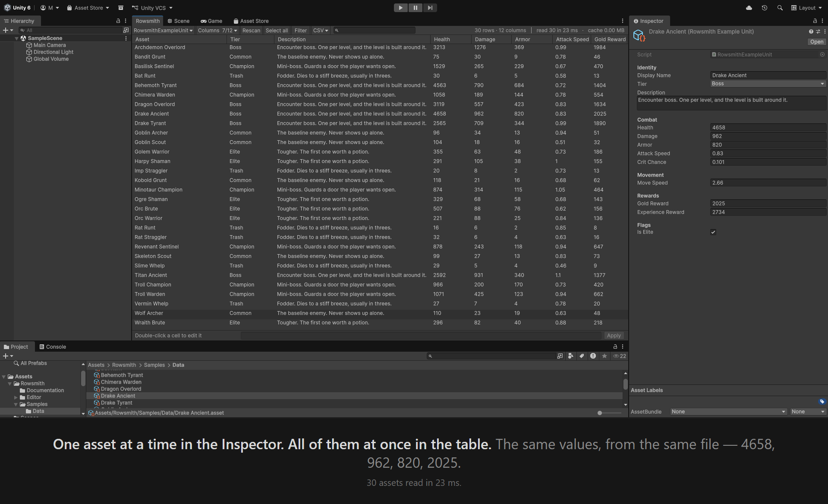Image resolution: width=828 pixels, height=504 pixels.
Task: Click the Open button in Inspector
Action: click(x=816, y=42)
